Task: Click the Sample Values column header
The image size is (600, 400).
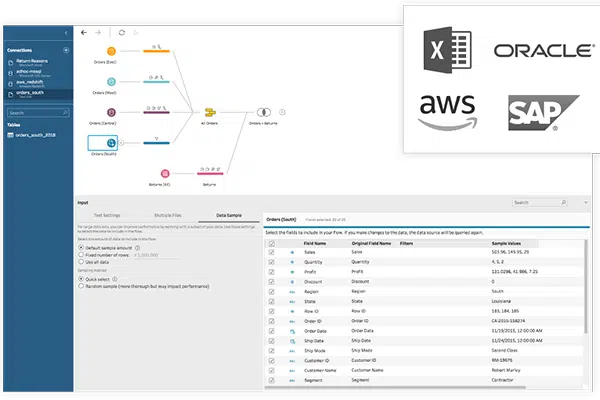Action: point(506,243)
